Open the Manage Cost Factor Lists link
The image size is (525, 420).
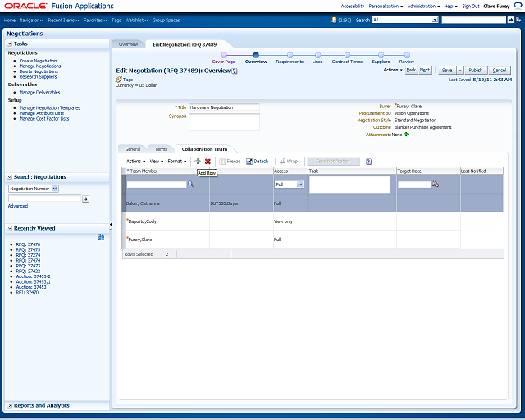coord(43,119)
